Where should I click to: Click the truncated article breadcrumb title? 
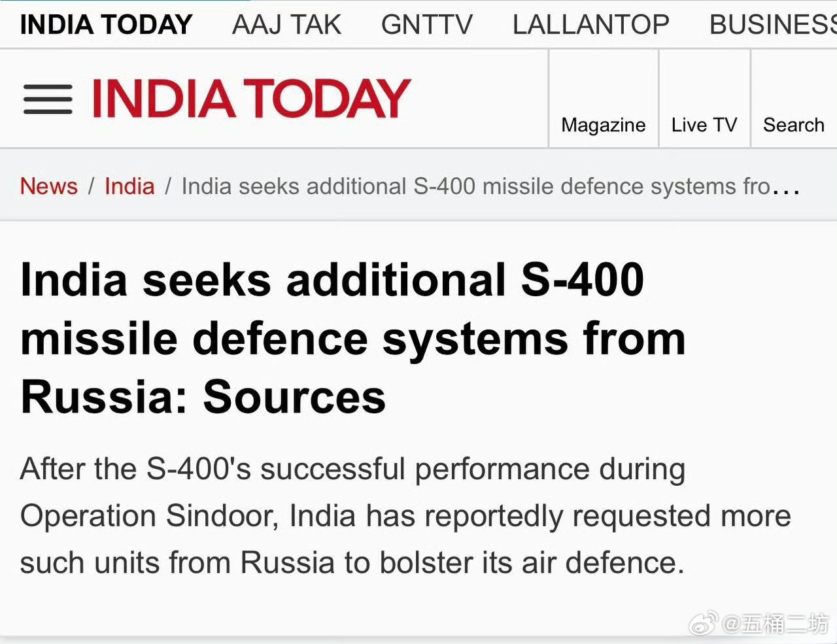(x=475, y=187)
